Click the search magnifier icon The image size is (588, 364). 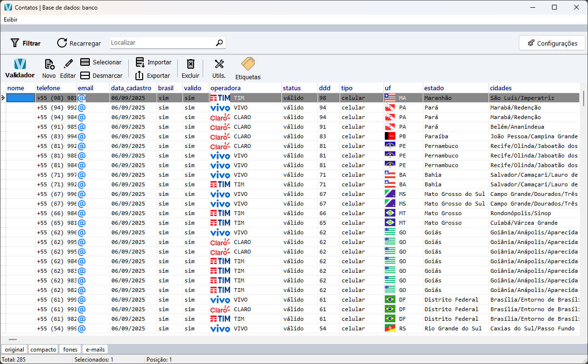pyautogui.click(x=220, y=43)
